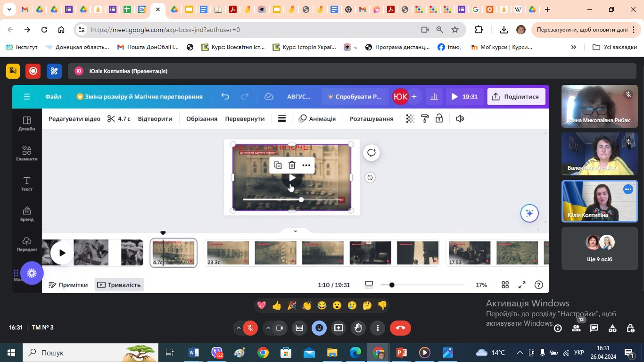This screenshot has height=362, width=644.
Task: Add a comment to the page
Action: [372, 152]
